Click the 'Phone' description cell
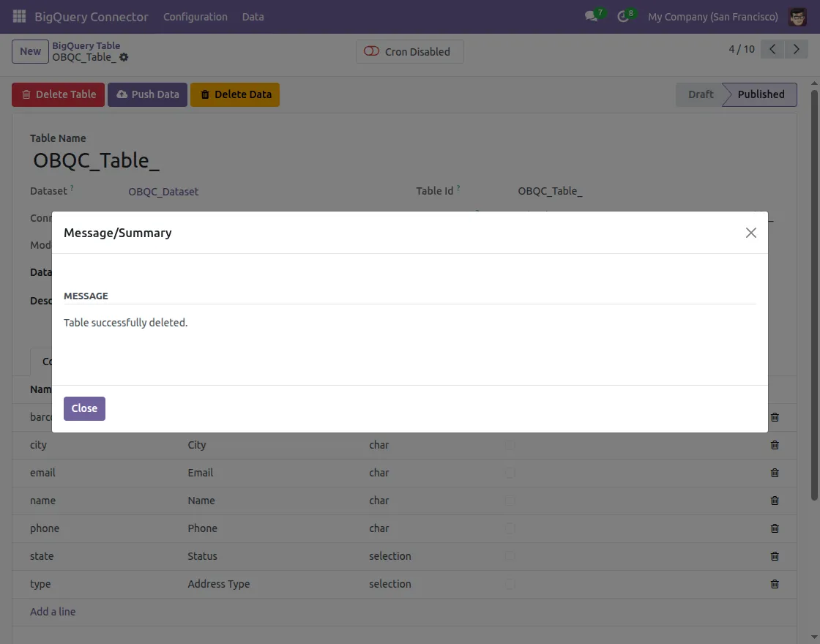 click(202, 528)
